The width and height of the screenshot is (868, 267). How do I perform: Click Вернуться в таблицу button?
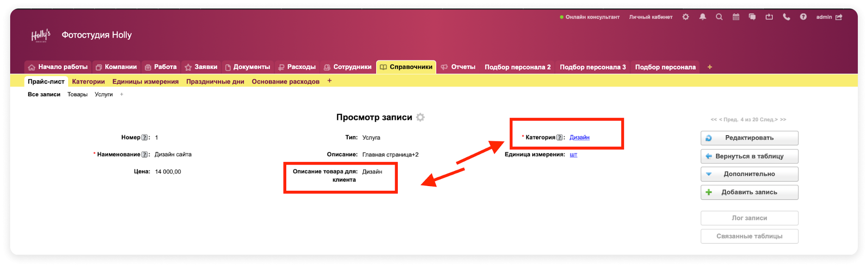click(x=749, y=156)
